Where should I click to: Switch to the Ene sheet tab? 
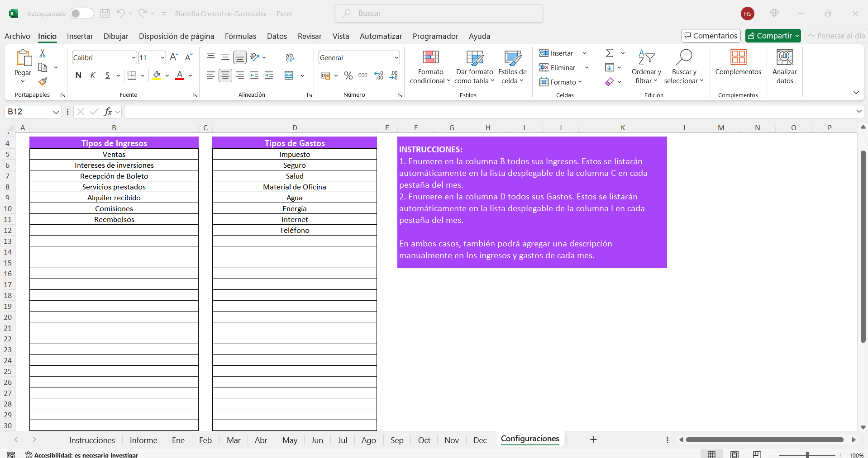click(178, 440)
